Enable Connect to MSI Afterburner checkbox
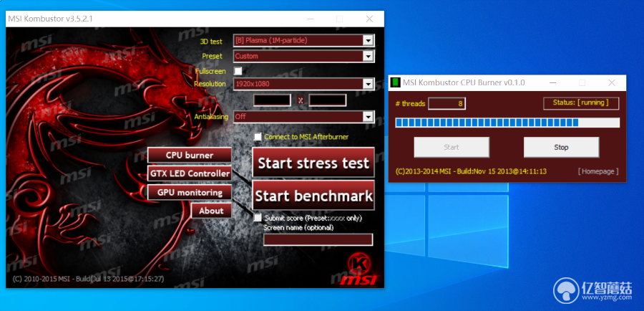Screen dimensions: 644x311 pyautogui.click(x=257, y=137)
